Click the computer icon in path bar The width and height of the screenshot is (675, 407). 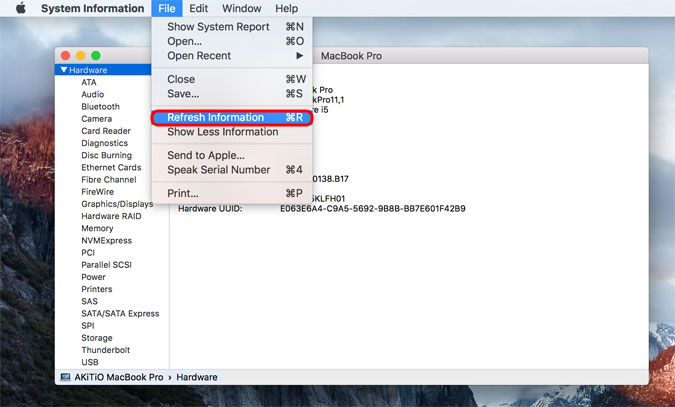[65, 377]
